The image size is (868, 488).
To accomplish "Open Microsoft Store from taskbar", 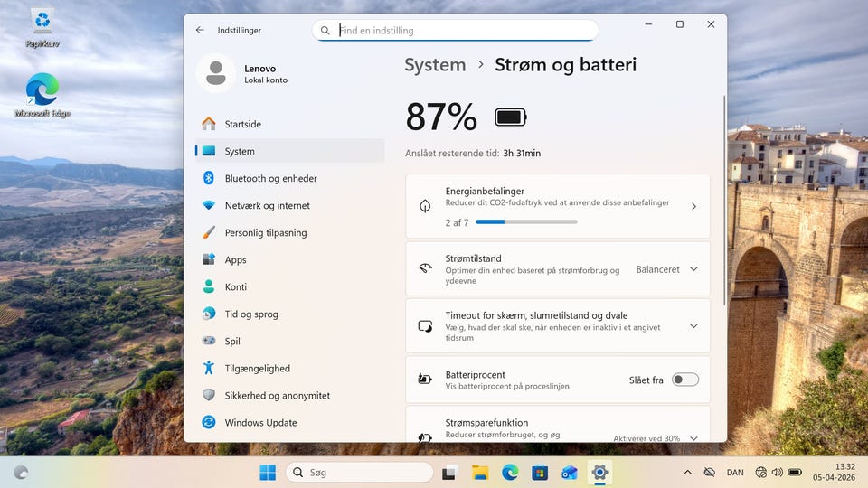I will pyautogui.click(x=540, y=472).
